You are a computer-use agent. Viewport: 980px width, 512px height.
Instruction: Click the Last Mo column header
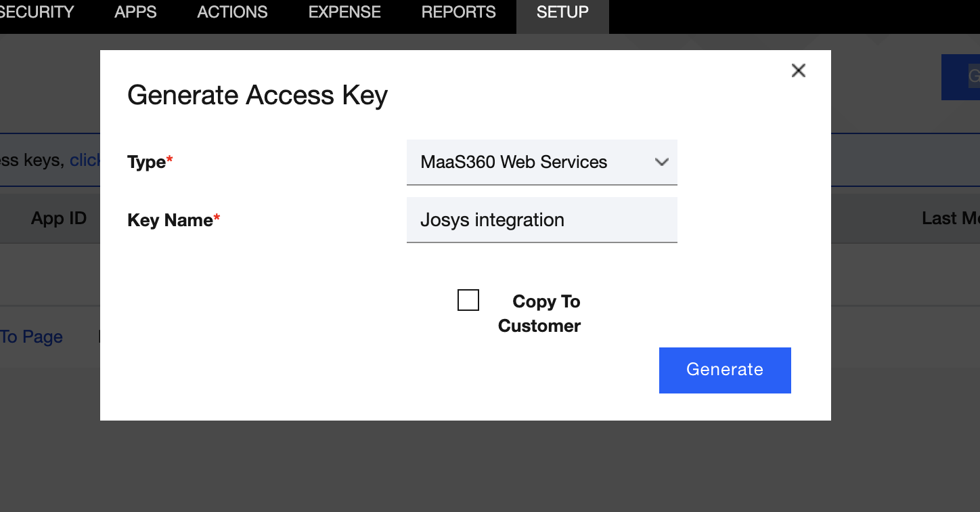[950, 218]
